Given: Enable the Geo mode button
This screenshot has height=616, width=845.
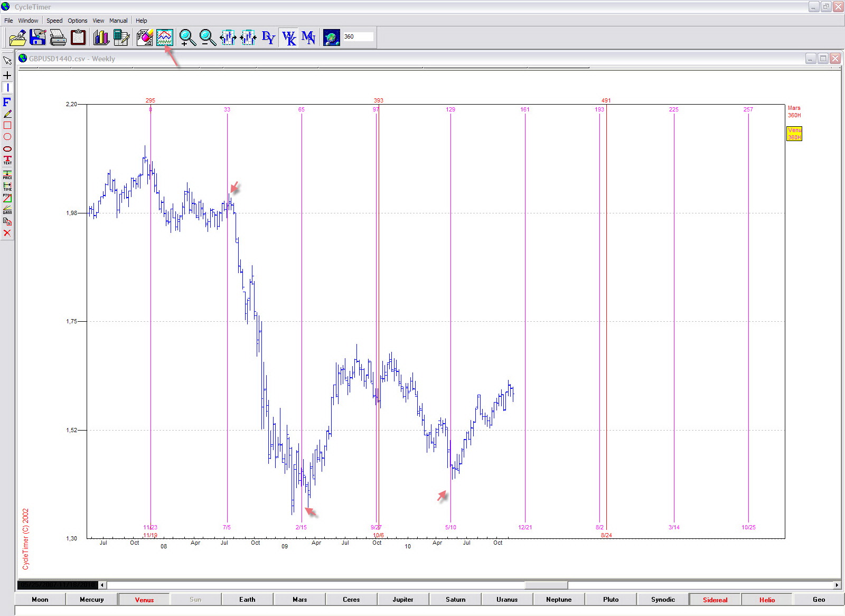Looking at the screenshot, I should point(819,600).
